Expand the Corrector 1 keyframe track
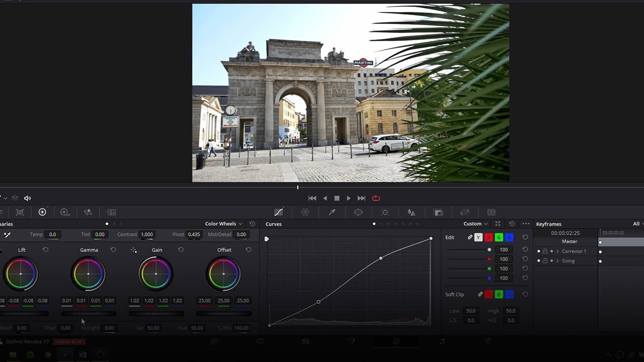The image size is (644, 362). [x=557, y=251]
